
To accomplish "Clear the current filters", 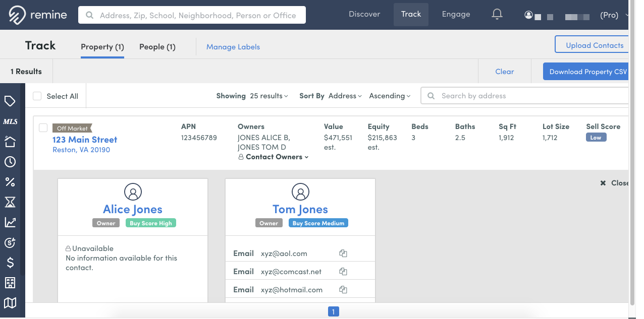I will [x=505, y=72].
